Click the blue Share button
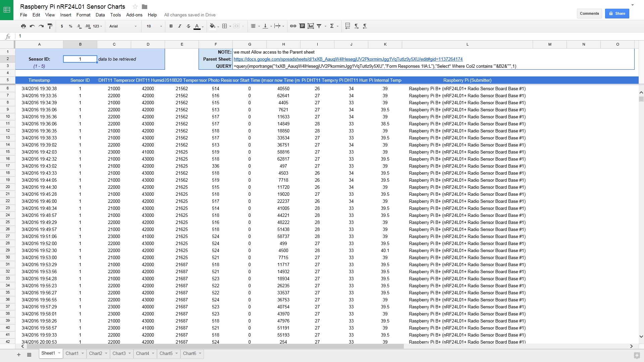 (617, 13)
